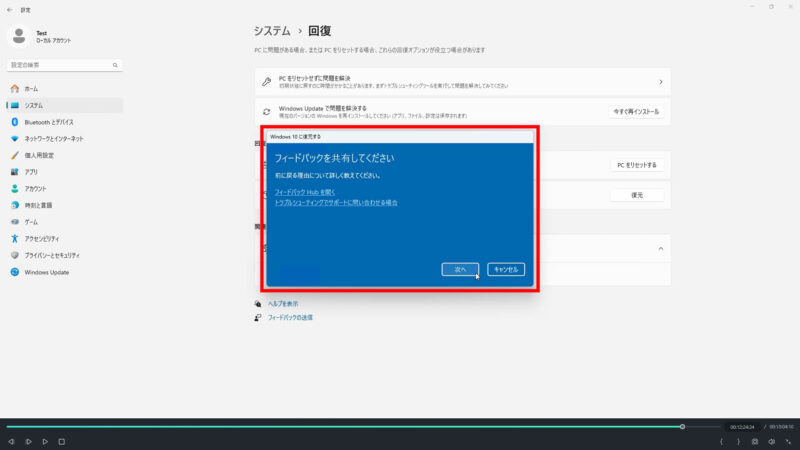The image size is (800, 450).
Task: Click the 次へ button in the dialog
Action: (460, 269)
